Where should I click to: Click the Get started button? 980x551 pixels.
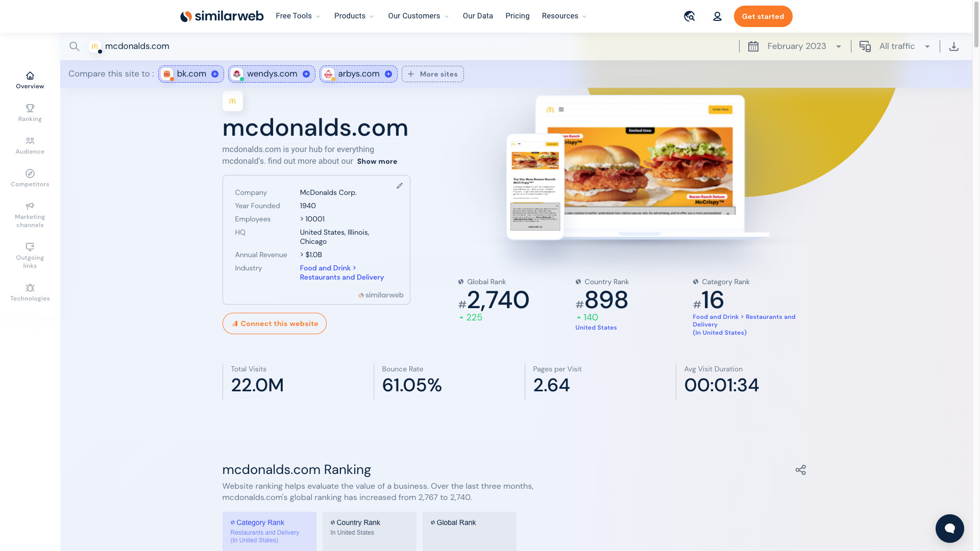pos(763,16)
